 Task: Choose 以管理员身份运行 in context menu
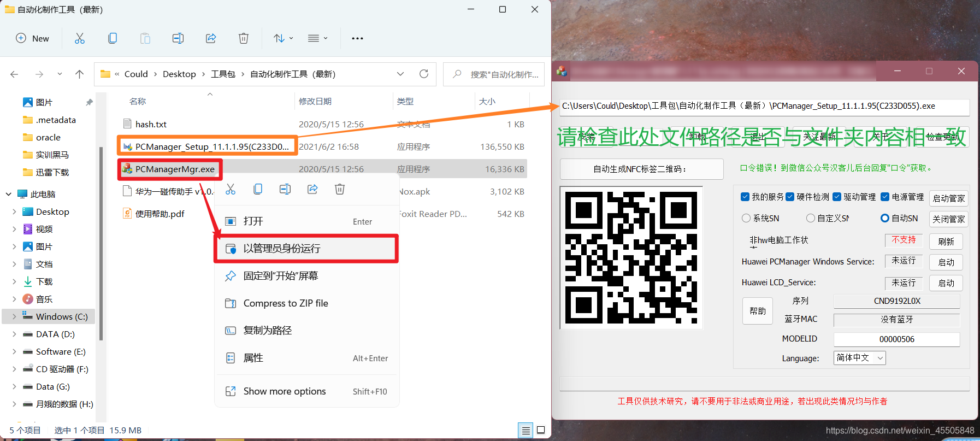click(x=306, y=249)
